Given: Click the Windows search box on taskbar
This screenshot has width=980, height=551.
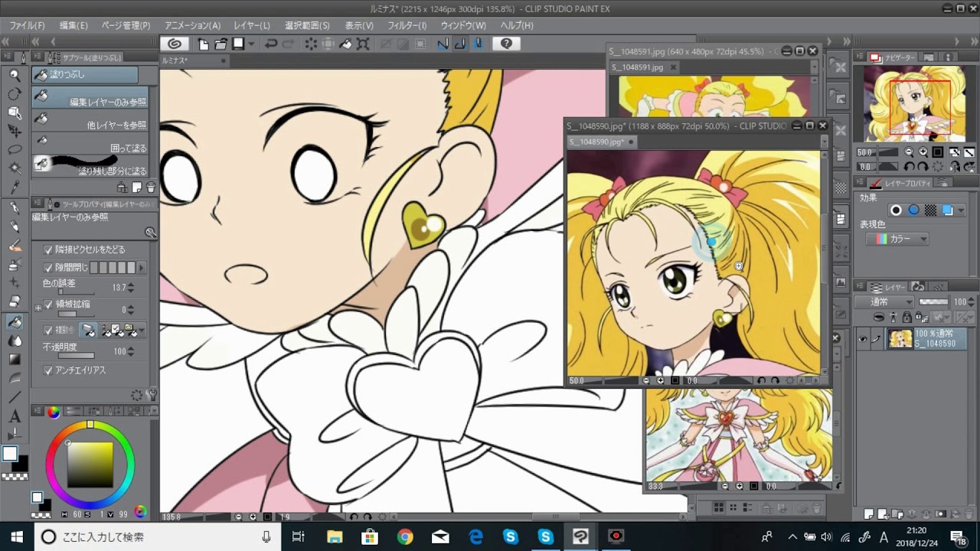Looking at the screenshot, I should 156,536.
